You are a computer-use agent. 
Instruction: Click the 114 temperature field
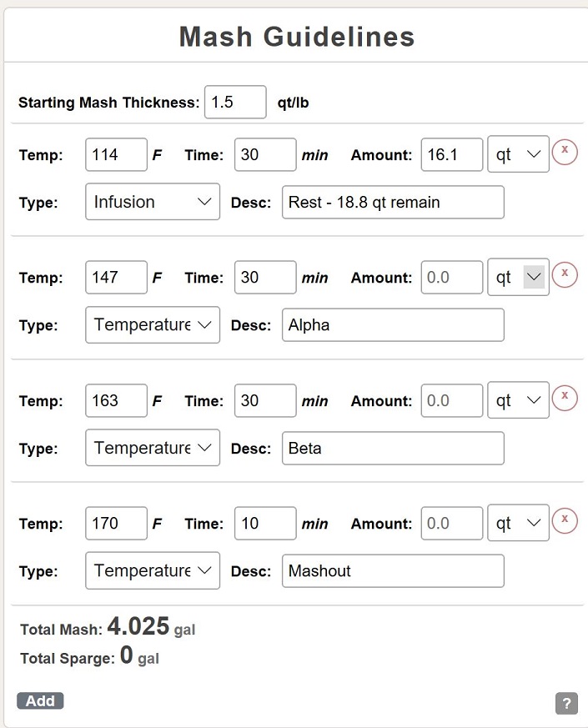point(116,155)
